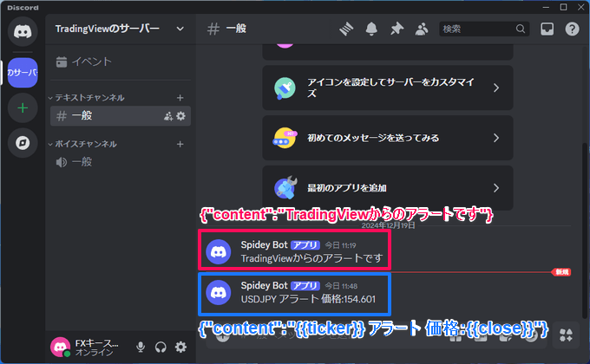Open the apps launcher icon beside message box
This screenshot has height=364, width=590.
coord(566,335)
